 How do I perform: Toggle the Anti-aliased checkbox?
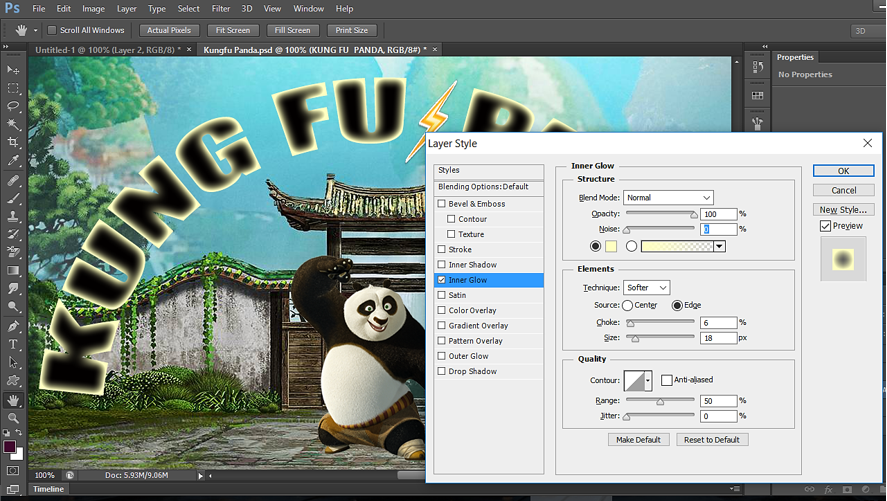pos(667,380)
